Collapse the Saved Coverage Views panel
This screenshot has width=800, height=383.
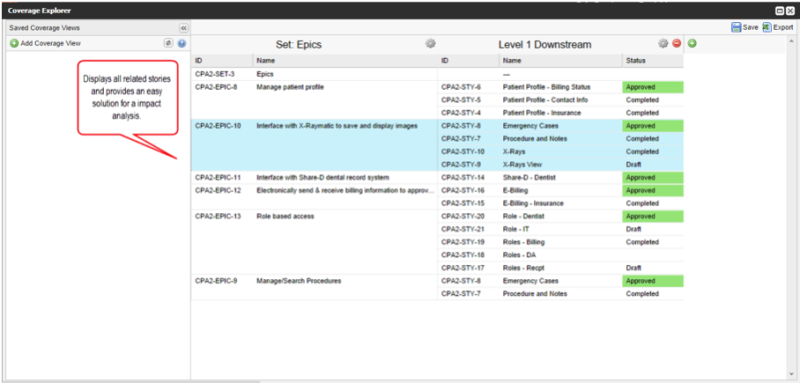(x=183, y=28)
